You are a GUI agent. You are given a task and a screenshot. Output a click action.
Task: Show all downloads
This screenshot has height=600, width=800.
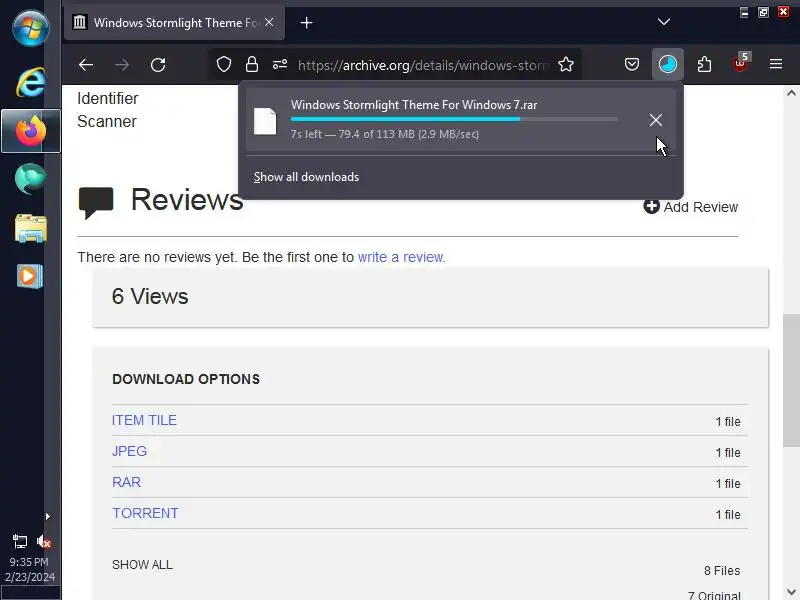click(x=306, y=177)
